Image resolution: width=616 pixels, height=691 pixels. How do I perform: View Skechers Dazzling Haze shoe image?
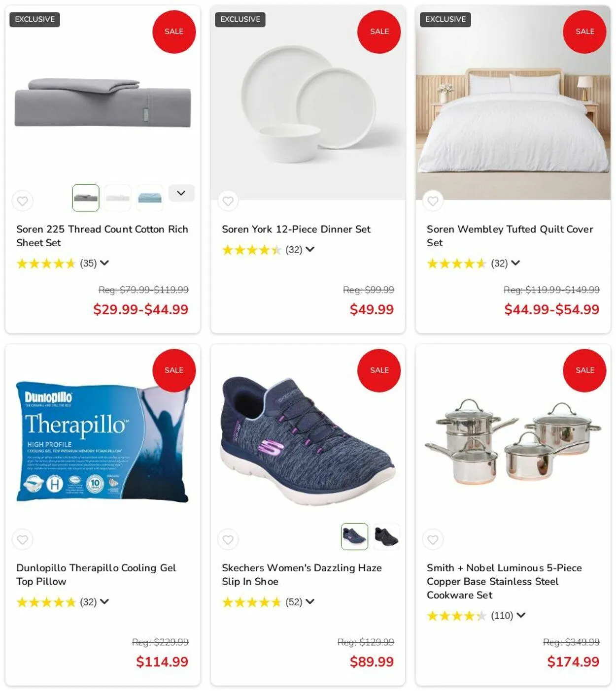coord(308,441)
